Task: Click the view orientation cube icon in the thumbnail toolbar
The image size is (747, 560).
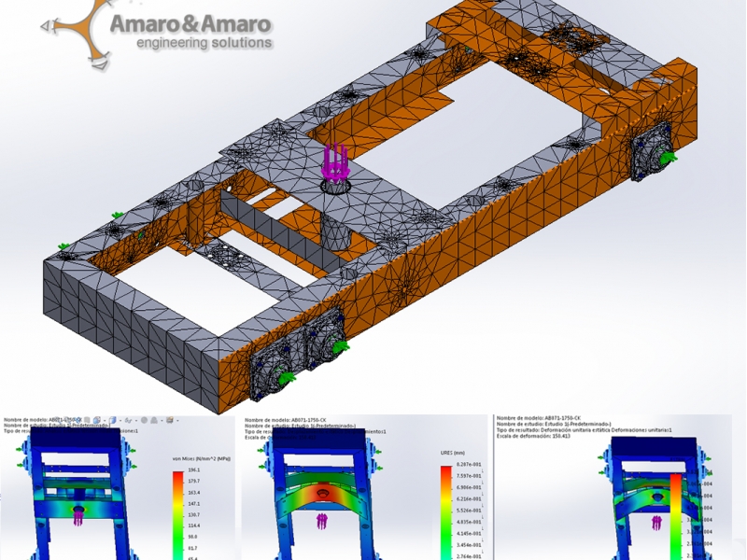Action: [115, 421]
